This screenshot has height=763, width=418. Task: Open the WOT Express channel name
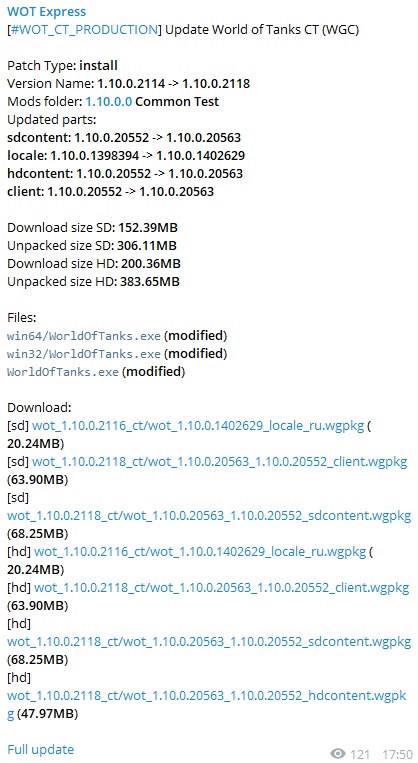coord(46,11)
